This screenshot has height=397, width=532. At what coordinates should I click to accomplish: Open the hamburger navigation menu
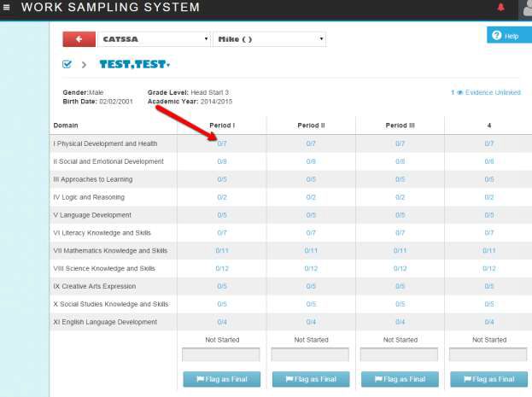7,8
